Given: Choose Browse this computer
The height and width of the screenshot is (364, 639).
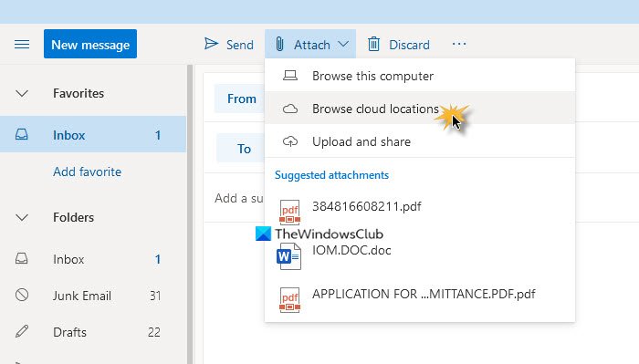Looking at the screenshot, I should point(420,76).
